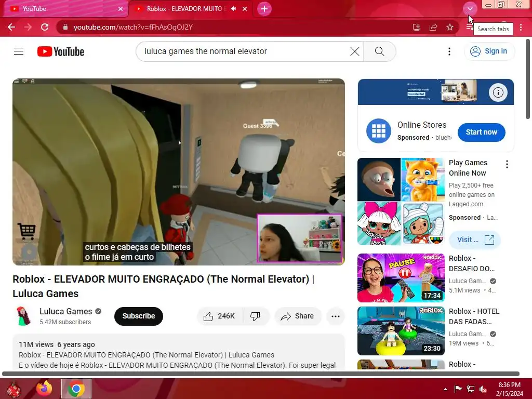The width and height of the screenshot is (532, 399).
Task: Open options for Play Games ad
Action: 507,164
